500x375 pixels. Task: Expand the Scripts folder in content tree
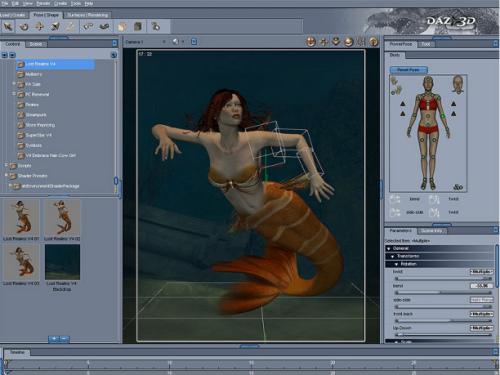6,165
